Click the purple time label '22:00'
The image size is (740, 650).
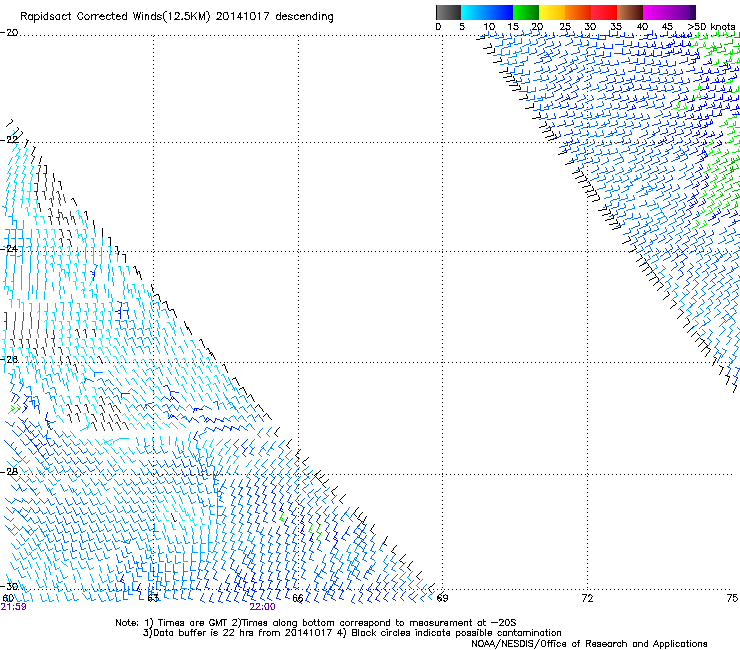click(262, 607)
